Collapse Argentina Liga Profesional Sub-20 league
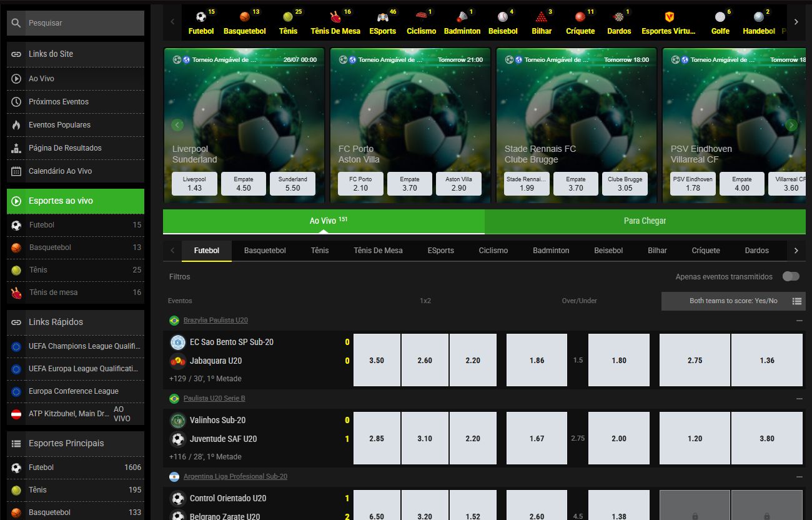This screenshot has width=812, height=520. point(800,476)
